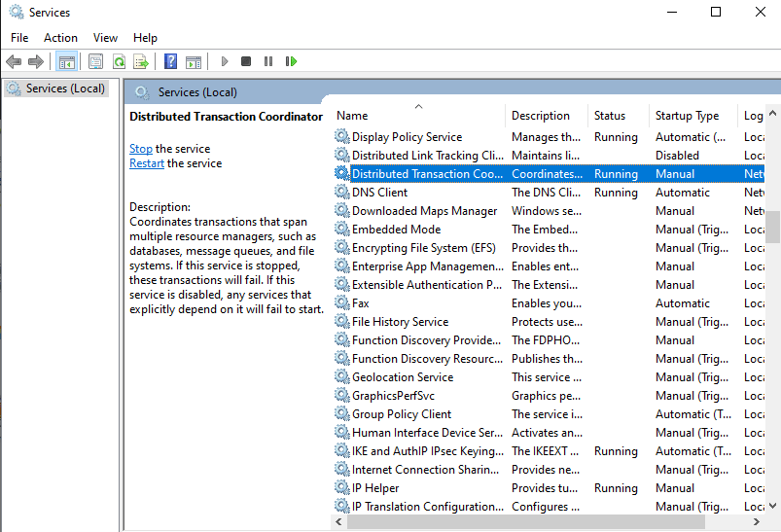Open the File menu
The height and width of the screenshot is (532, 781).
tap(19, 38)
